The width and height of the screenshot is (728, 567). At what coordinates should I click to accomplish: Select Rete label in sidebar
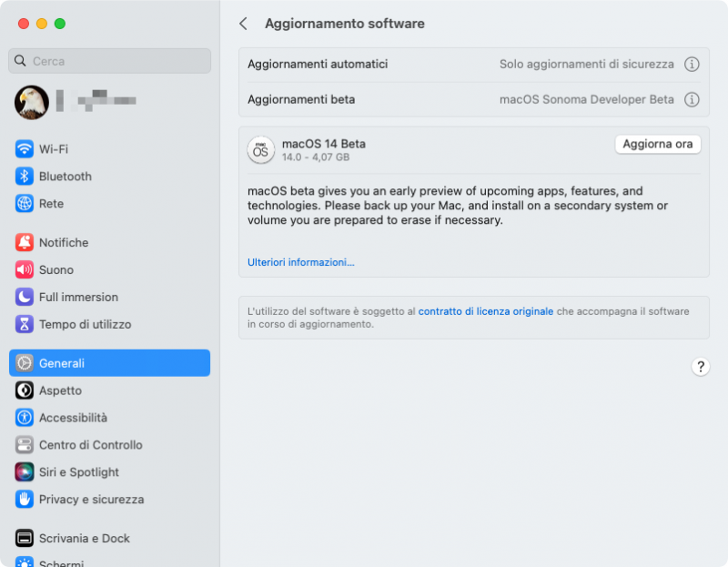point(51,203)
